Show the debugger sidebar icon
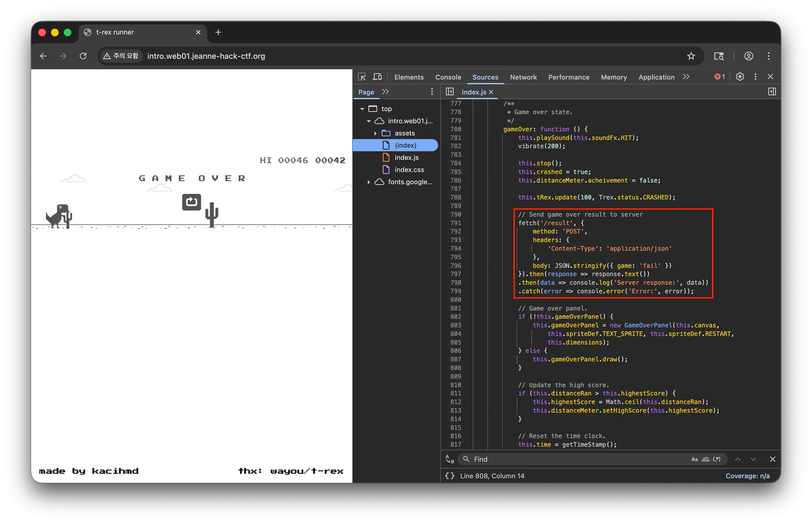This screenshot has height=524, width=812. tap(772, 92)
